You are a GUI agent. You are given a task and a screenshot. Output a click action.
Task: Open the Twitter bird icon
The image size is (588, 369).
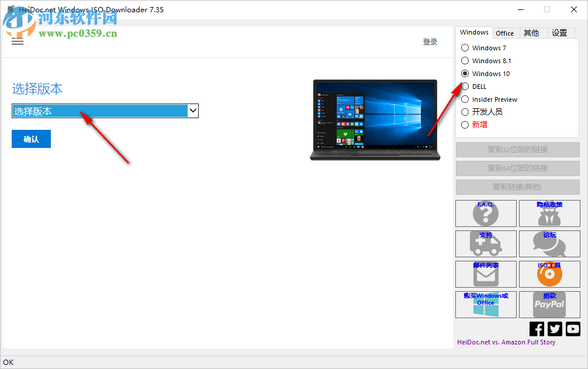click(x=555, y=329)
